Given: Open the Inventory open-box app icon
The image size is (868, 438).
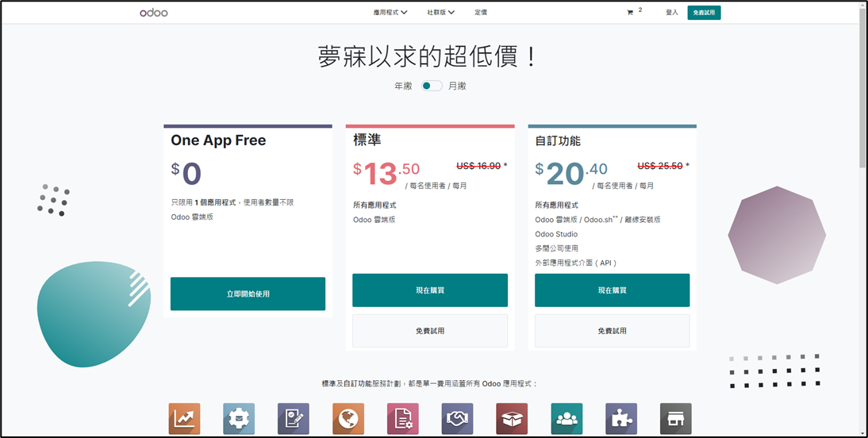Looking at the screenshot, I should tap(512, 419).
